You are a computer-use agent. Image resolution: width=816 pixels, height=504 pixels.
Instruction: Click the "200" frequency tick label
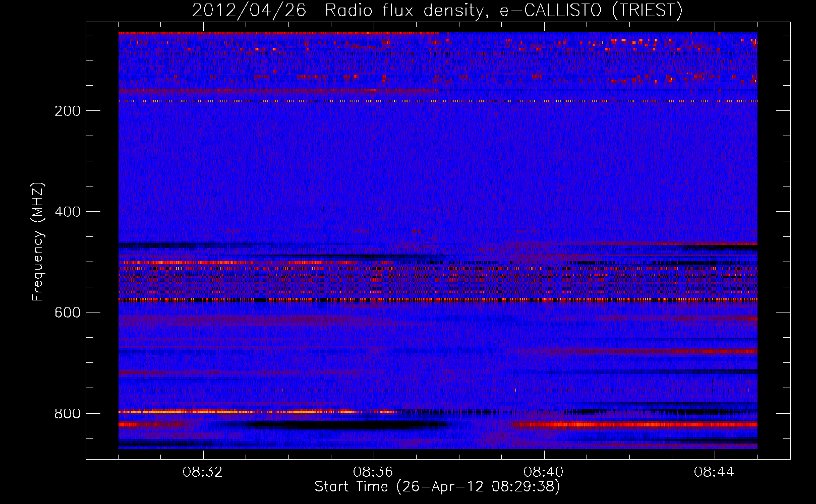point(68,111)
